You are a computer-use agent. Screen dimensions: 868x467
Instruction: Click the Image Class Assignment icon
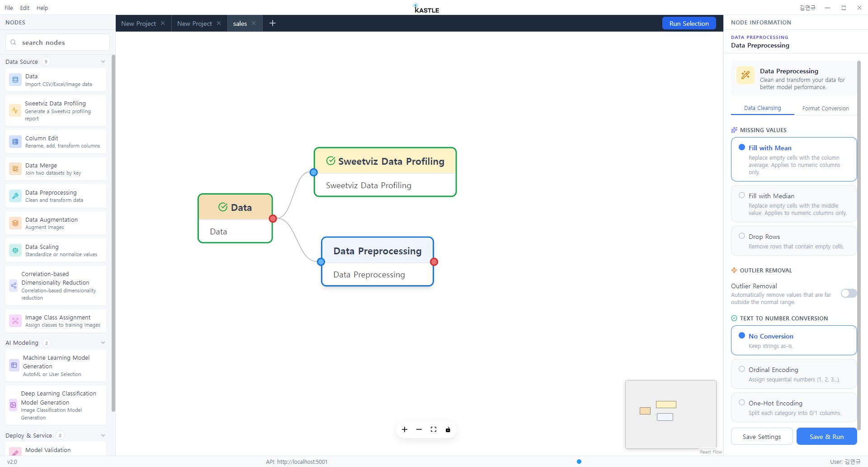click(15, 321)
